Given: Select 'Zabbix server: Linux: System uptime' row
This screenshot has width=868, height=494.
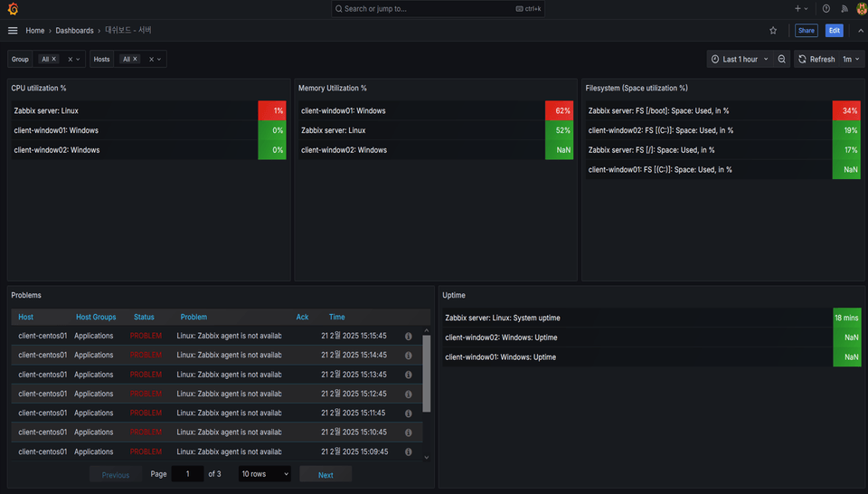Looking at the screenshot, I should 652,318.
